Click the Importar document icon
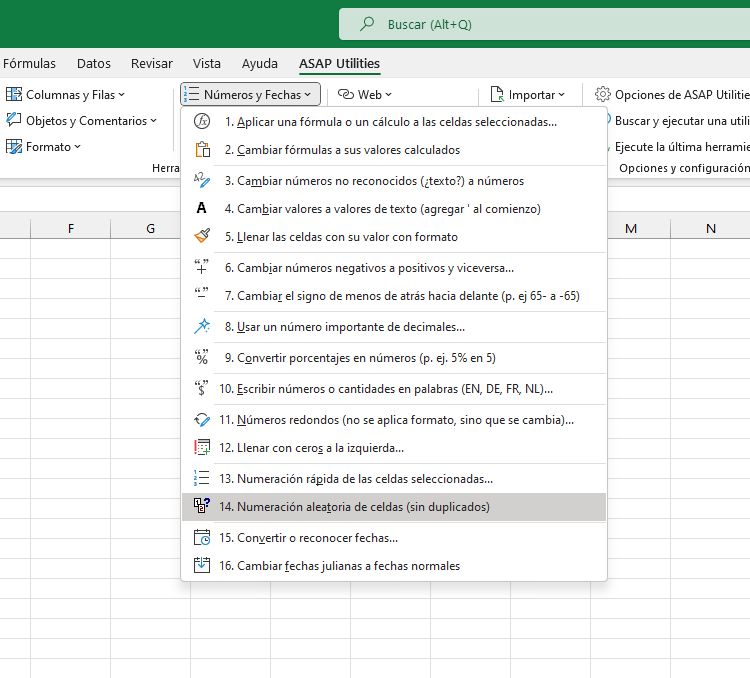The height and width of the screenshot is (678, 750). pyautogui.click(x=497, y=94)
